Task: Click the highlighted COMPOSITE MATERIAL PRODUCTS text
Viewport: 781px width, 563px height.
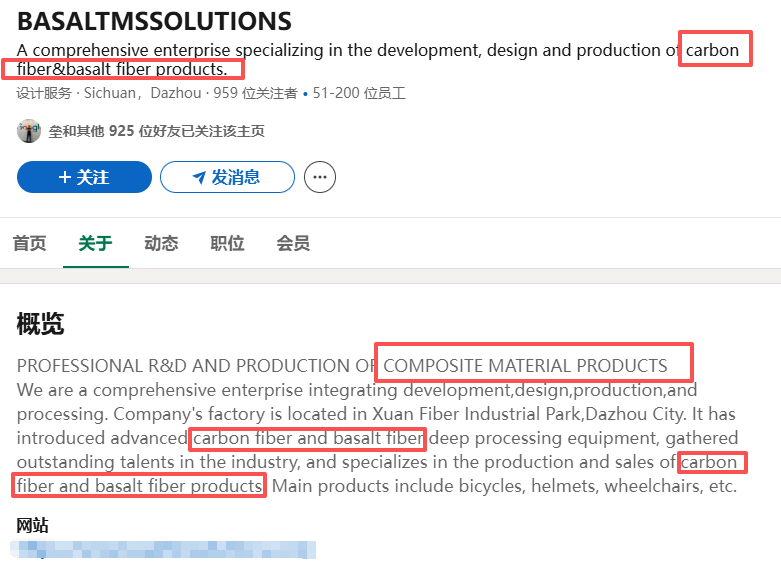Action: click(x=525, y=365)
